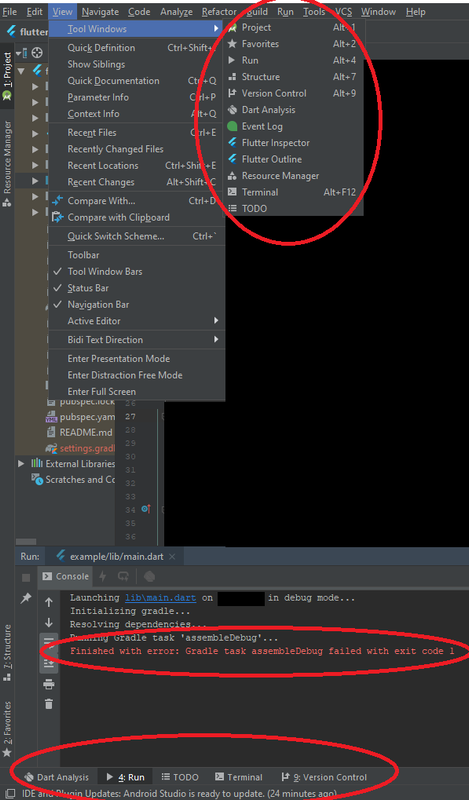Expand the Active Editor submenu
Viewport: 469px width, 800px height.
[137, 321]
